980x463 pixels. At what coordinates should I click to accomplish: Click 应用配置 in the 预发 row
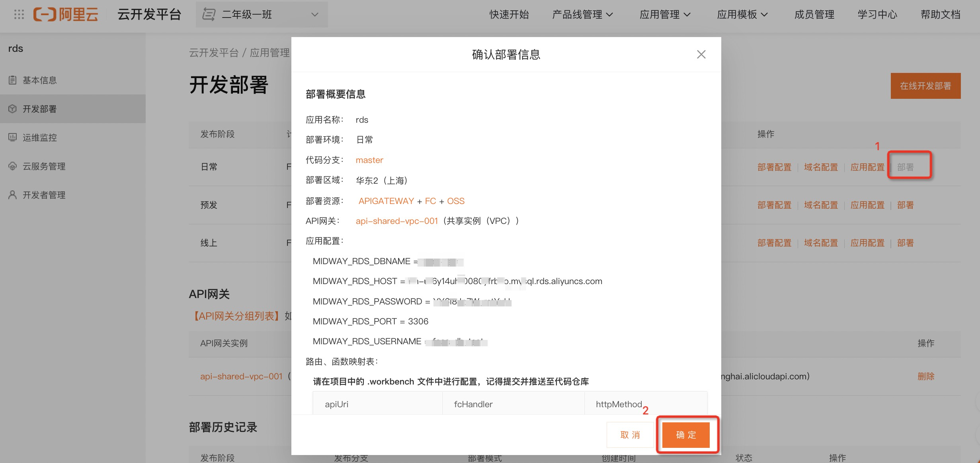click(x=867, y=205)
